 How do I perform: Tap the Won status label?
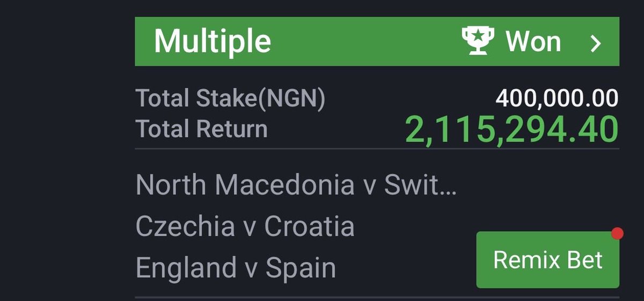tap(533, 41)
